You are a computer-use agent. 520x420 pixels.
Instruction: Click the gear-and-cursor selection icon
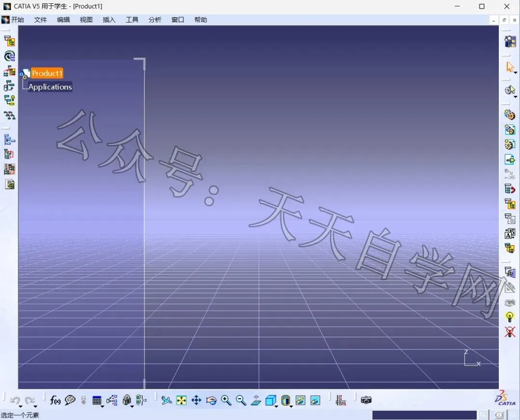(x=510, y=90)
